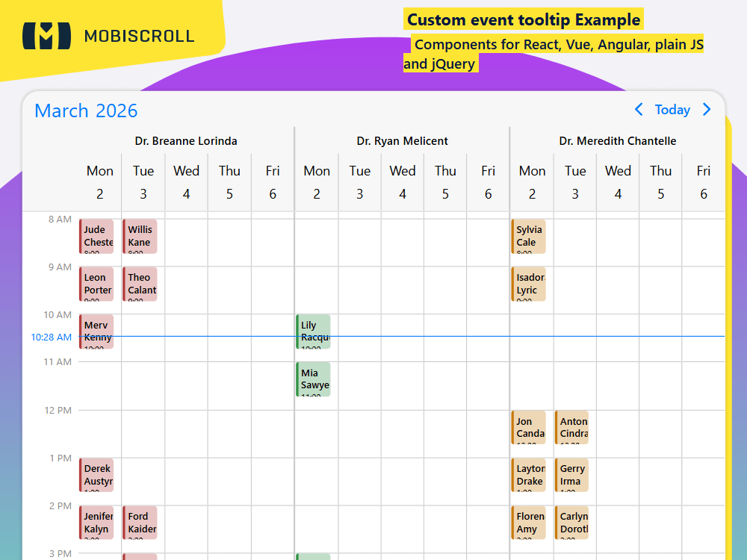The width and height of the screenshot is (747, 560).
Task: Select the Dr. Breanne Lorinda column header
Action: coord(186,140)
